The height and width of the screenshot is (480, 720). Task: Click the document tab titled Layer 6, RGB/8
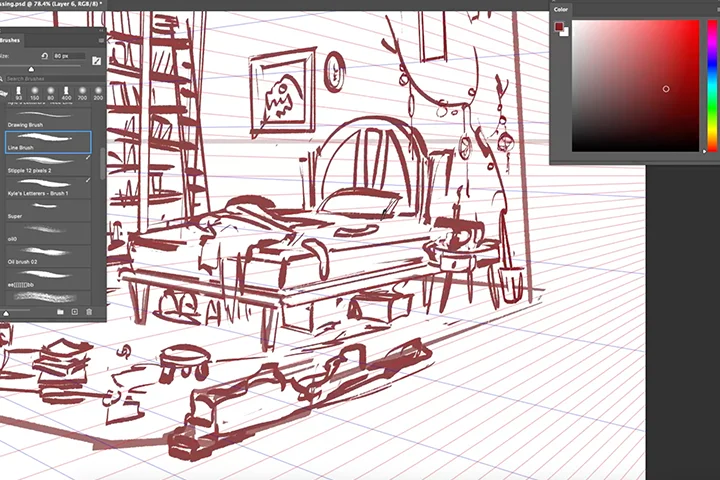51,4
